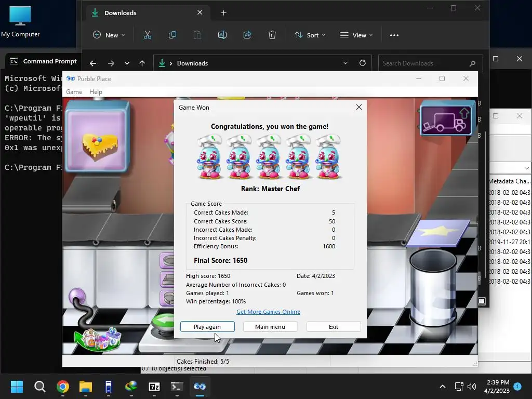Click the Purble Place taskbar icon
This screenshot has width=532, height=399.
click(x=200, y=387)
